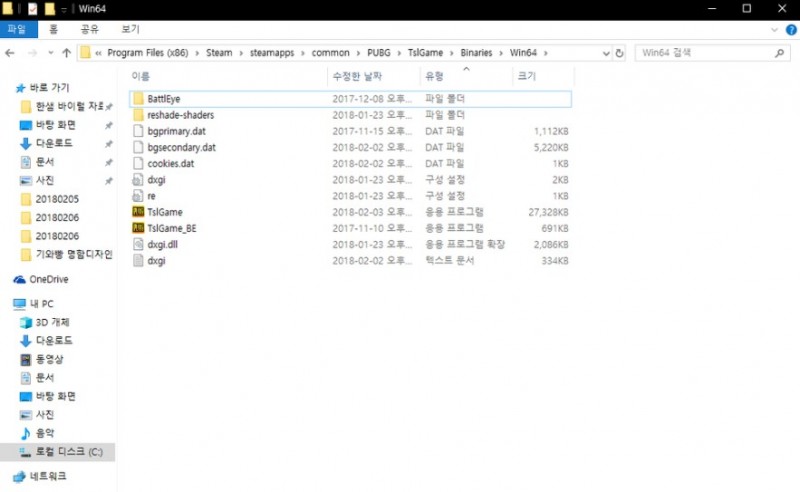This screenshot has width=800, height=492.
Task: Select the bgsecondary.dat file icon
Action: [x=138, y=147]
